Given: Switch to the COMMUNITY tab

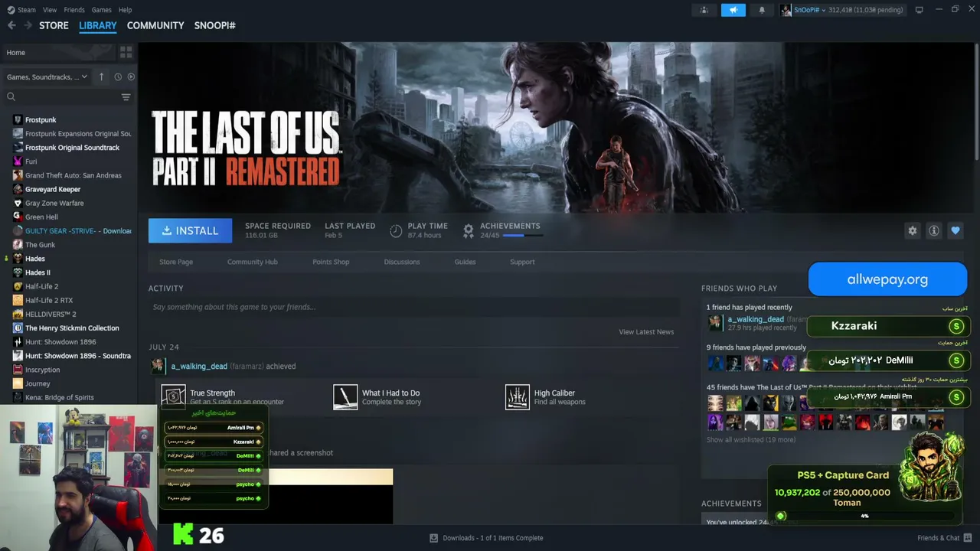Looking at the screenshot, I should 155,25.
